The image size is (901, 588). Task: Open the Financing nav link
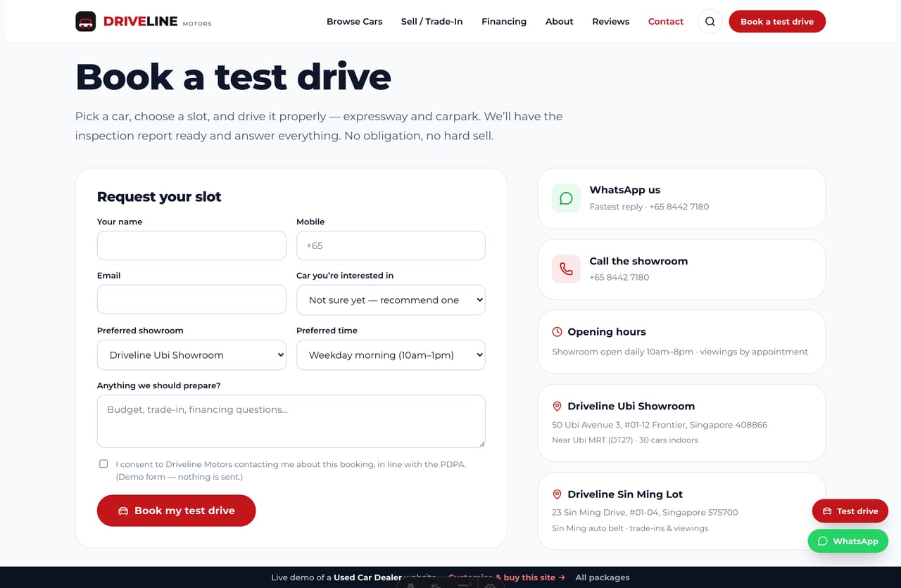pyautogui.click(x=504, y=22)
